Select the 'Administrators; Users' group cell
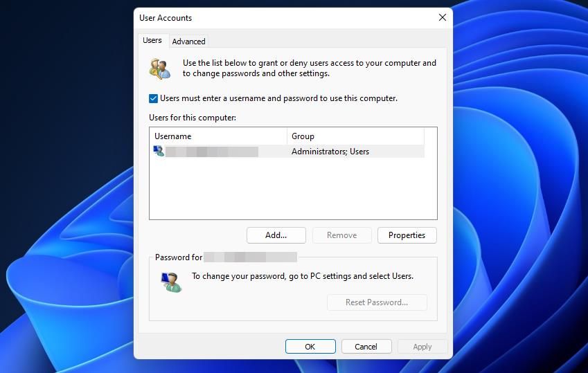 pyautogui.click(x=330, y=152)
